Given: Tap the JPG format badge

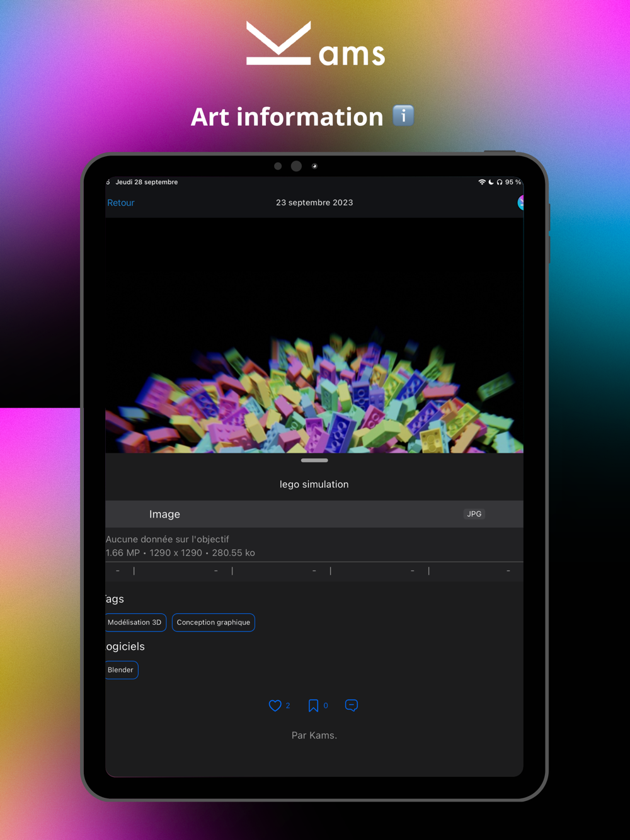Looking at the screenshot, I should click(474, 514).
